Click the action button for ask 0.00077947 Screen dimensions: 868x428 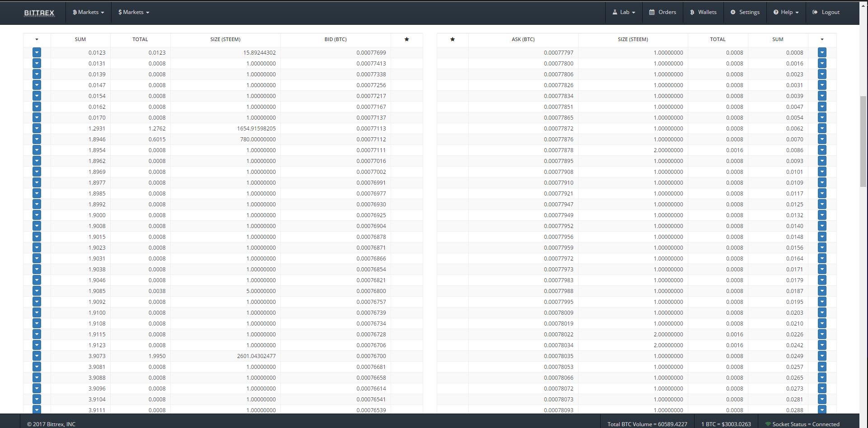point(822,204)
